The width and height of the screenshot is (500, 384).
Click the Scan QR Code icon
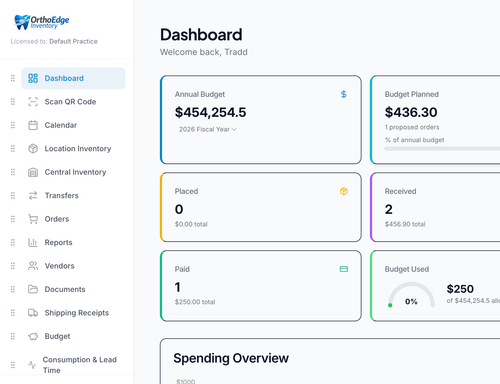pos(33,102)
